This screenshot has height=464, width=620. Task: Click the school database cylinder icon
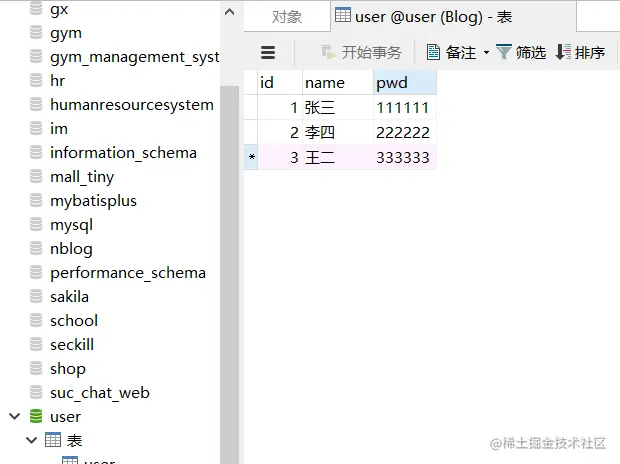click(36, 320)
